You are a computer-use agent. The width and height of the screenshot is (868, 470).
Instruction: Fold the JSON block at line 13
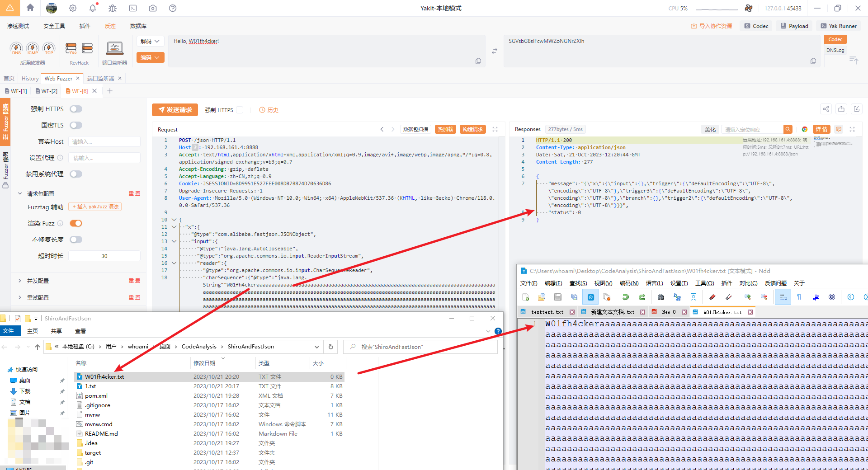coord(174,241)
